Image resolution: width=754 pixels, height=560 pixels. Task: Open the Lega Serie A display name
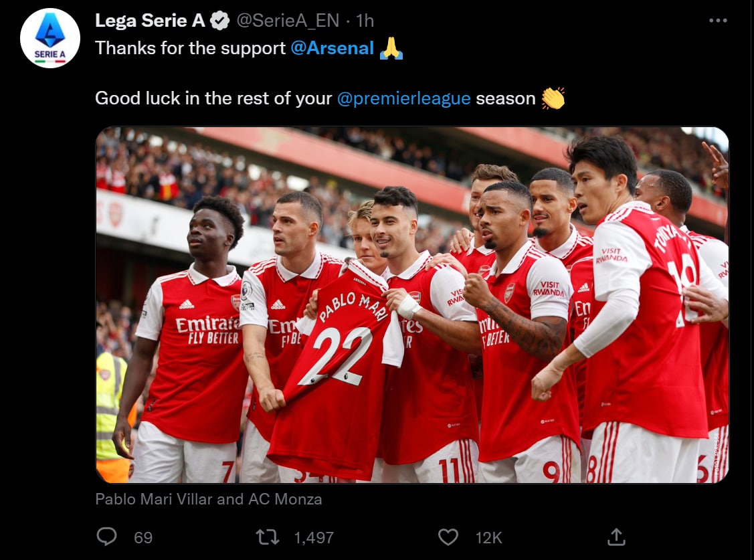tap(150, 21)
